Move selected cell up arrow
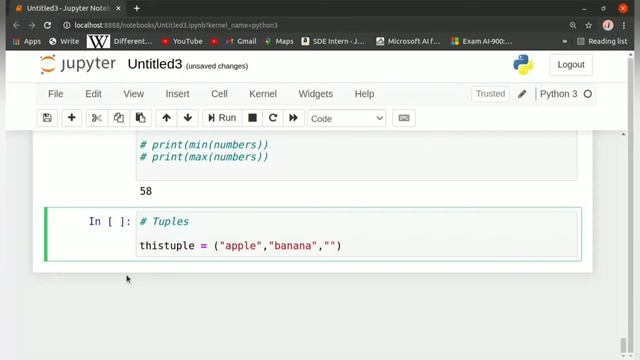The width and height of the screenshot is (640, 360). [166, 118]
